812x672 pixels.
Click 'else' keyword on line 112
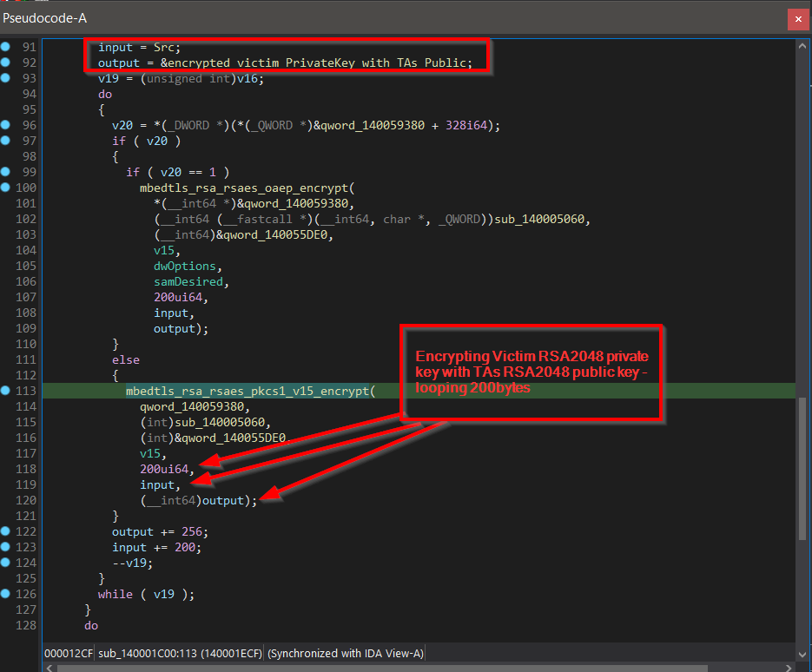126,359
